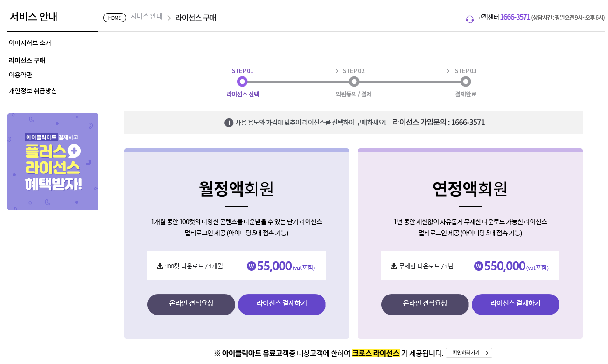The image size is (608, 364).
Task: Open 서비스 안내 breadcrumb link
Action: coord(147,16)
